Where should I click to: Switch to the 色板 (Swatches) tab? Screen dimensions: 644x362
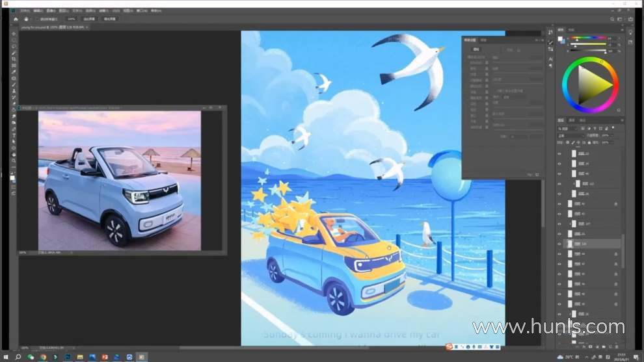tap(571, 29)
